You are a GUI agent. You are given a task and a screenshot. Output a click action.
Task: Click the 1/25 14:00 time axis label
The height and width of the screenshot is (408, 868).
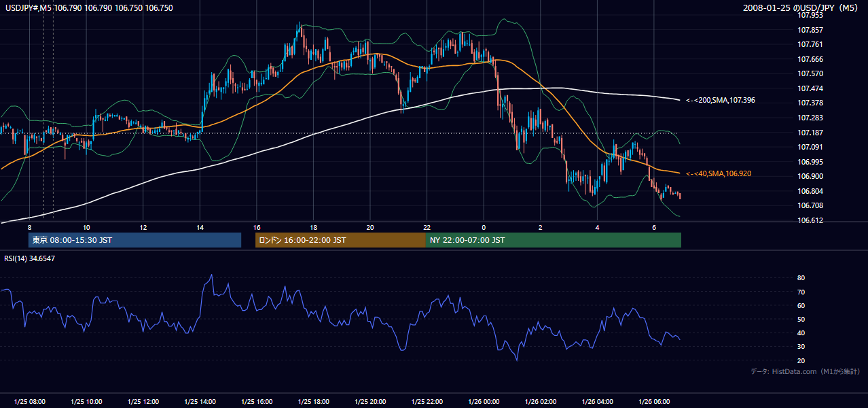click(x=200, y=402)
